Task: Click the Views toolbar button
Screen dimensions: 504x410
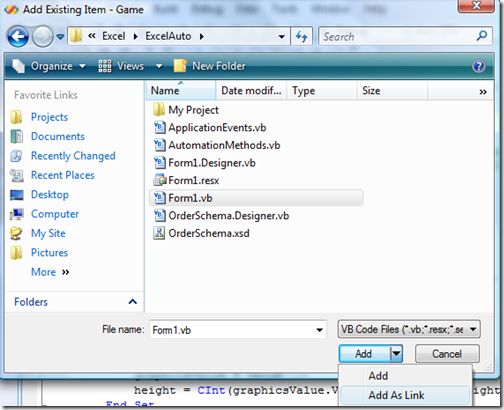Action: pyautogui.click(x=121, y=66)
